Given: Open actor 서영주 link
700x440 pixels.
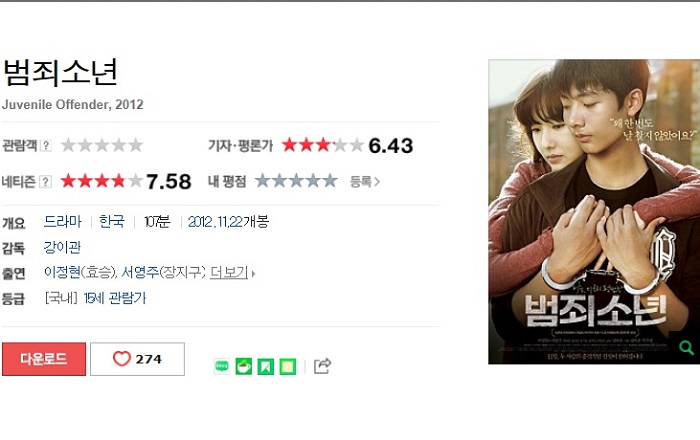Looking at the screenshot, I should click(140, 272).
